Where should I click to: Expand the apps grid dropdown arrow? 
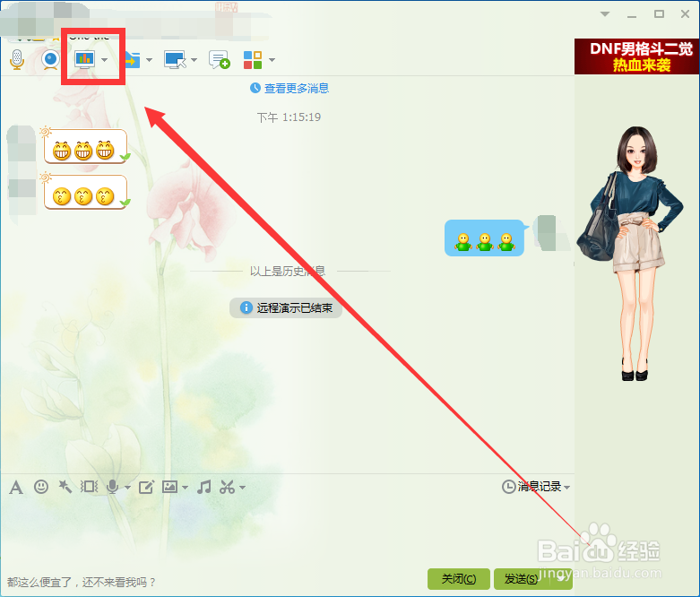[272, 60]
